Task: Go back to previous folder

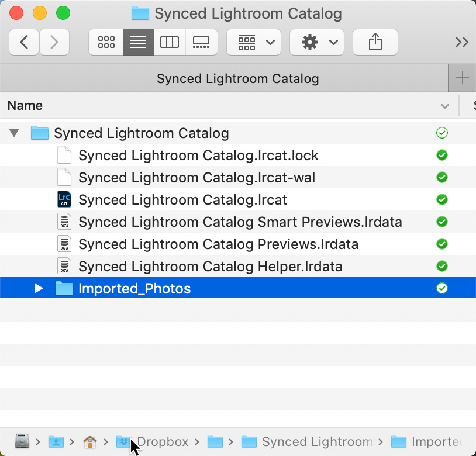Action: coord(24,42)
